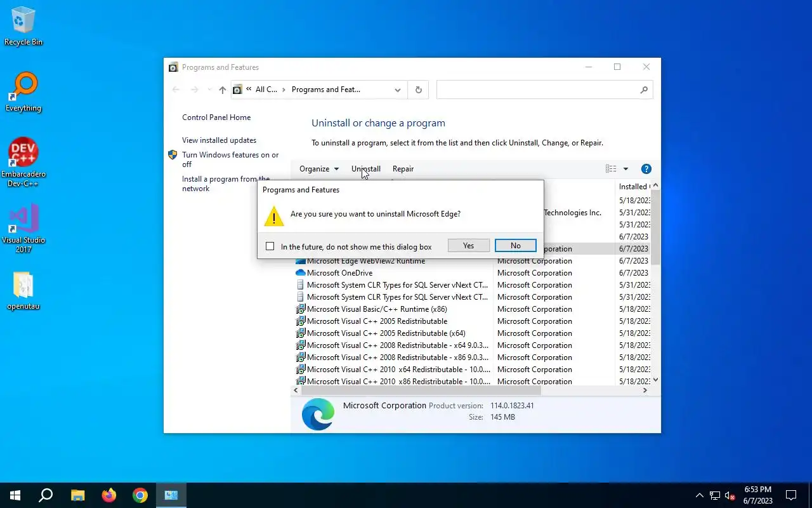Image resolution: width=812 pixels, height=508 pixels.
Task: Open the Organize dropdown menu
Action: 319,169
